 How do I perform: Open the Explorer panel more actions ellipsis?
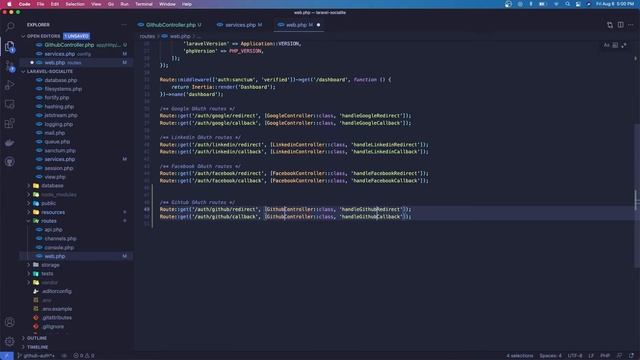tap(124, 25)
